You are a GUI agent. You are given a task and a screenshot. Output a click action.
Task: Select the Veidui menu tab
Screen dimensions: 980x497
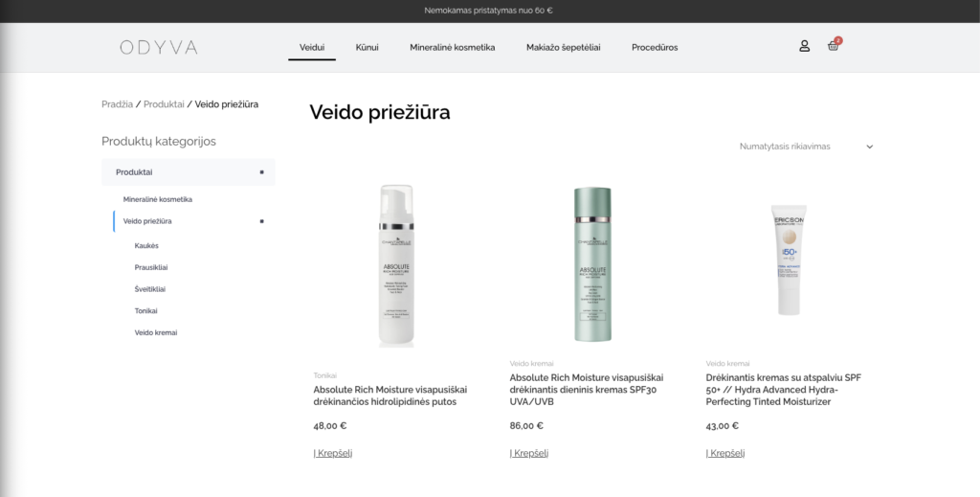(312, 48)
